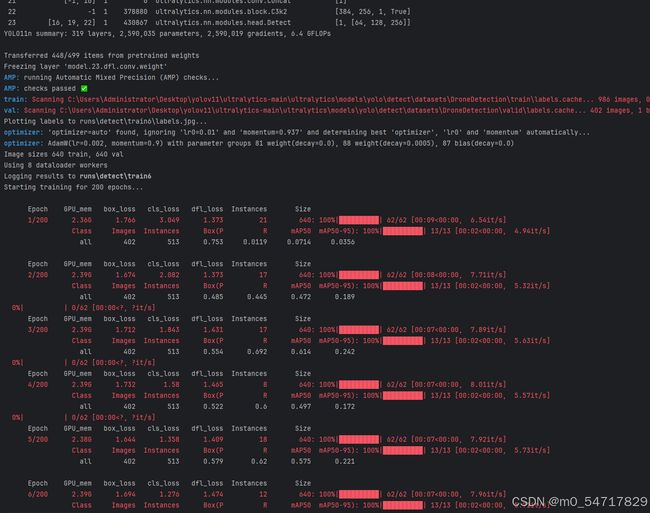The width and height of the screenshot is (650, 513).
Task: Click box_loss value '1.674'
Action: pos(125,275)
